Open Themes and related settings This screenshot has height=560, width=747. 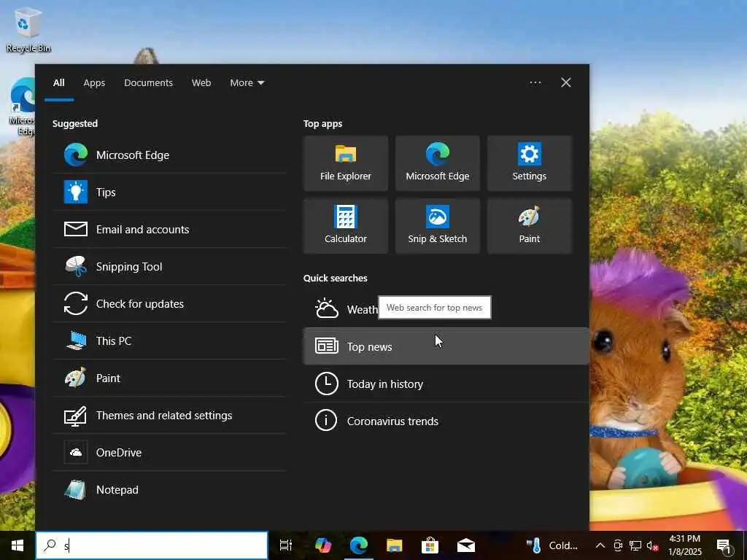[x=169, y=415]
